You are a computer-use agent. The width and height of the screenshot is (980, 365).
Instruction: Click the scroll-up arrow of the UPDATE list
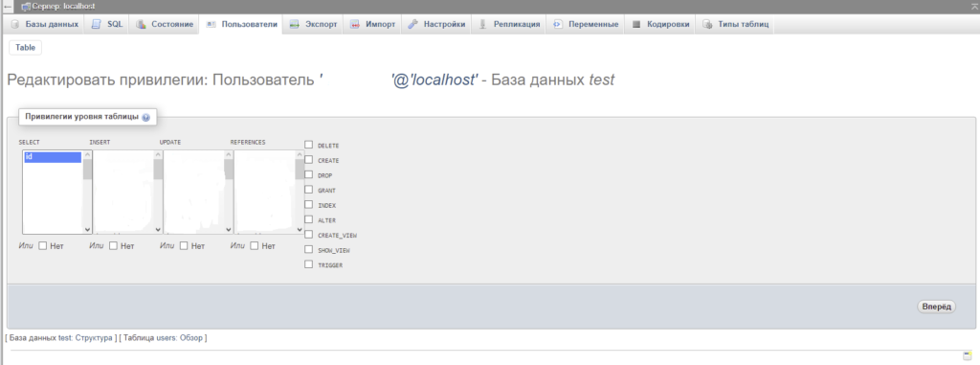[x=229, y=155]
